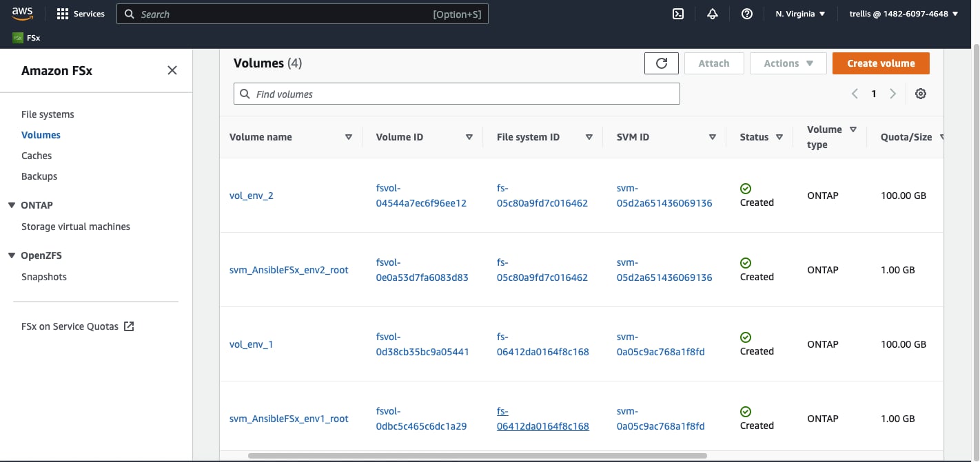Image resolution: width=980 pixels, height=462 pixels.
Task: Open SVM link in svm_AnsibleFSx_env2_root row
Action: (664, 270)
